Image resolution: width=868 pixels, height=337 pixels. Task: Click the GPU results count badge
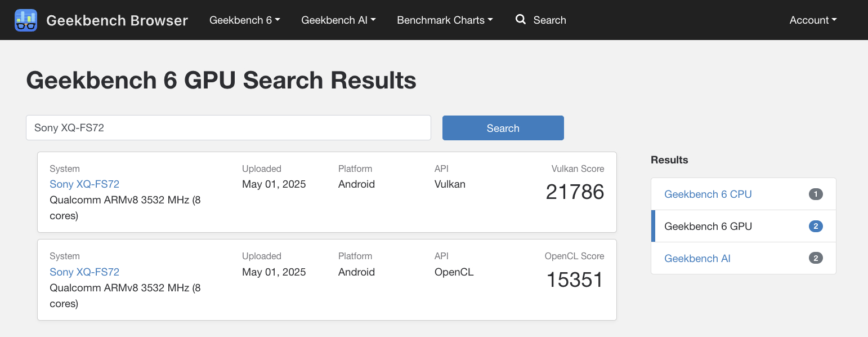816,227
